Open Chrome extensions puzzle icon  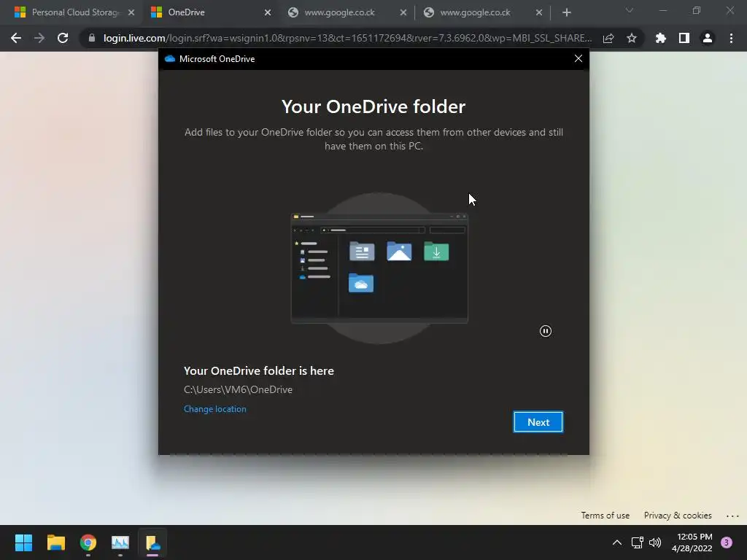661,38
